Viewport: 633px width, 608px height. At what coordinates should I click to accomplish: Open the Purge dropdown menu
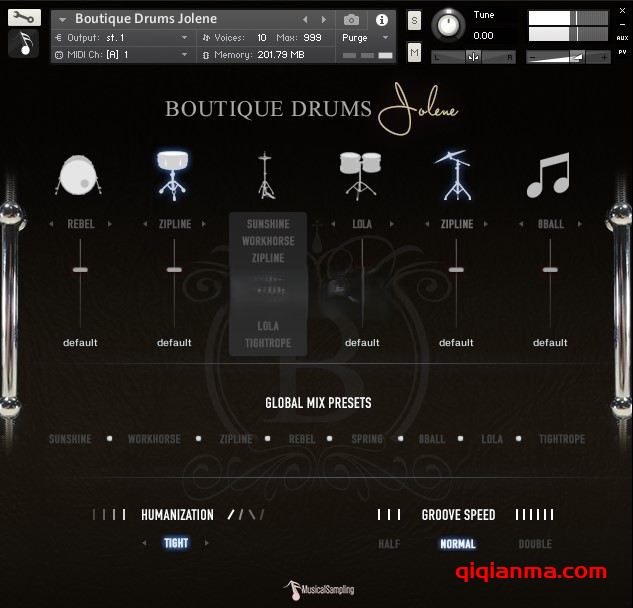tap(365, 38)
